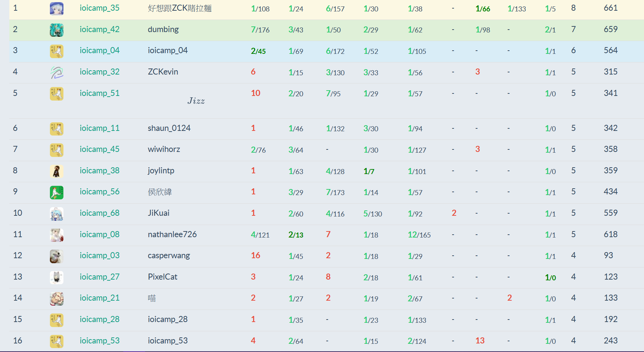Visit the ioicamp_68 username link

tap(99, 213)
